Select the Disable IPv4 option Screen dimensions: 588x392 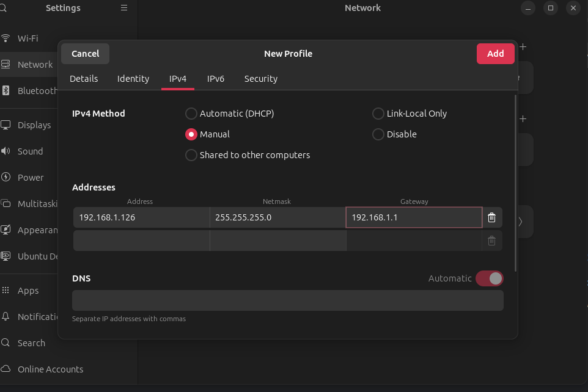[378, 134]
